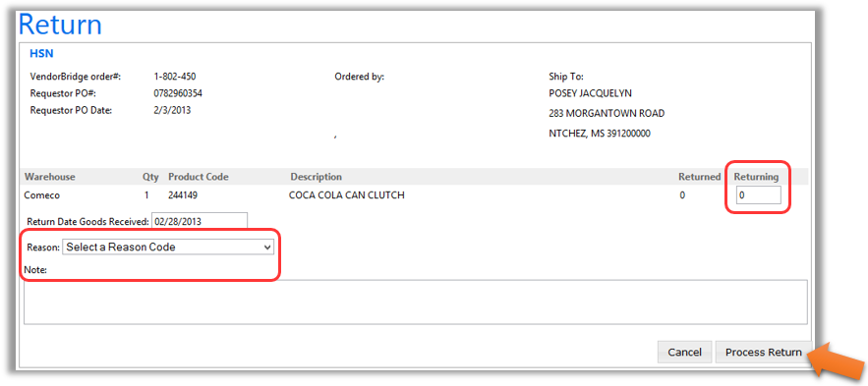Select address 283 MORGANTOWN ROAD
868x386 pixels.
click(x=607, y=113)
